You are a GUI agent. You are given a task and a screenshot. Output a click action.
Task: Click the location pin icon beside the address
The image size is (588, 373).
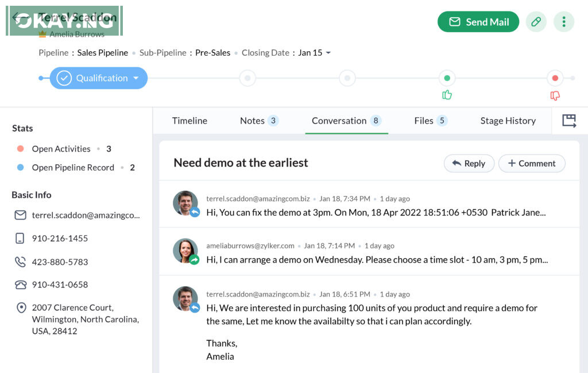click(x=21, y=308)
